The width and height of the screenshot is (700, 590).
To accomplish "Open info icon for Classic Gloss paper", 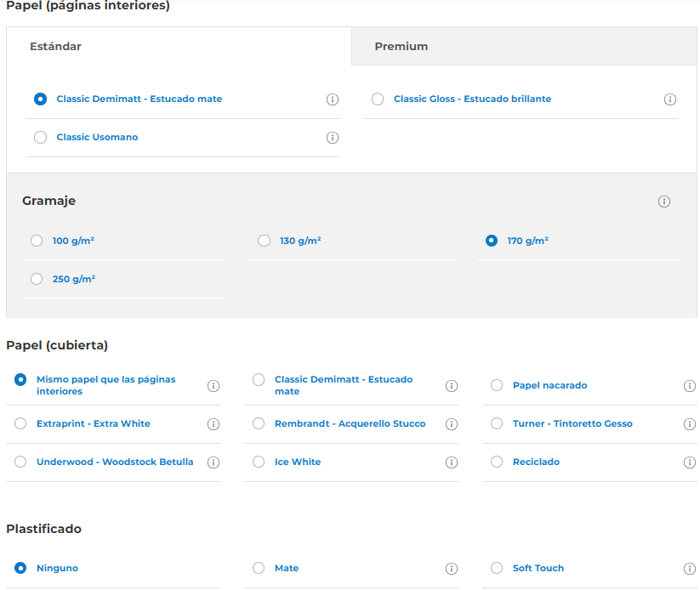I will point(669,99).
